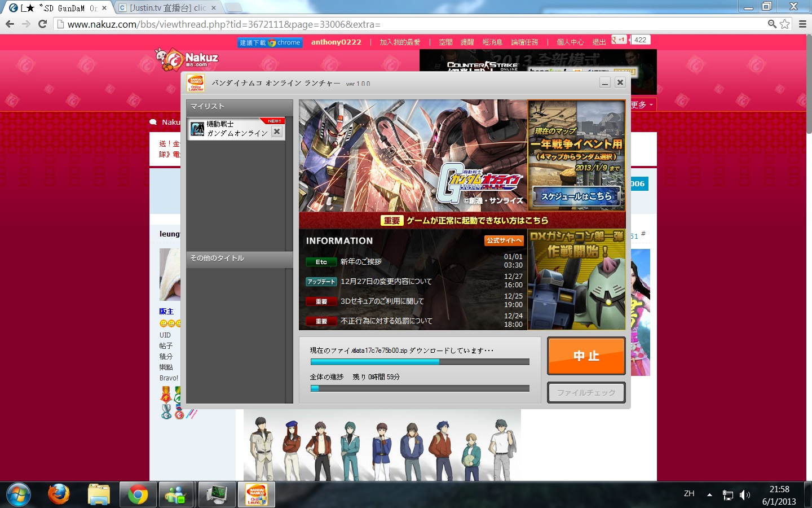
Task: Click the browser back arrow
Action: 10,24
